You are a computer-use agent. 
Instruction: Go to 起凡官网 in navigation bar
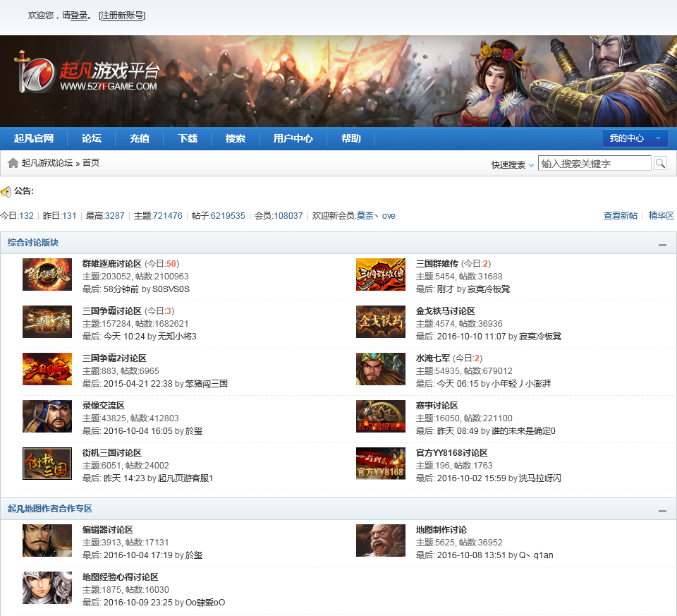34,139
